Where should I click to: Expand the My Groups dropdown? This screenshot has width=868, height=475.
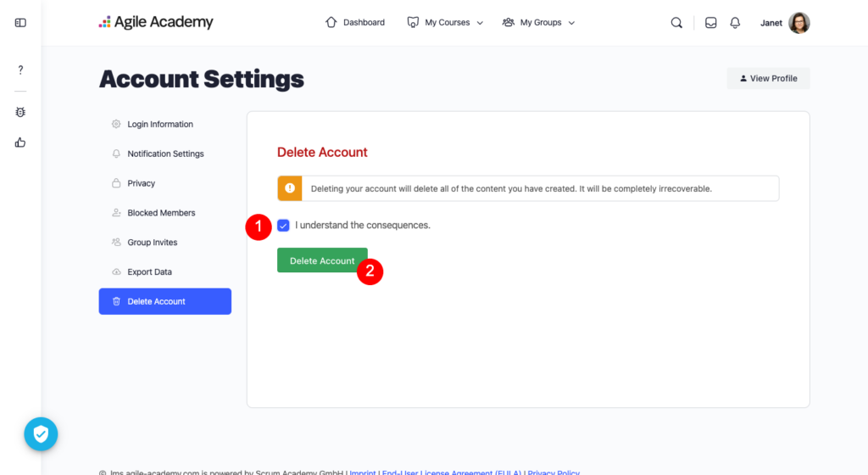click(x=538, y=23)
